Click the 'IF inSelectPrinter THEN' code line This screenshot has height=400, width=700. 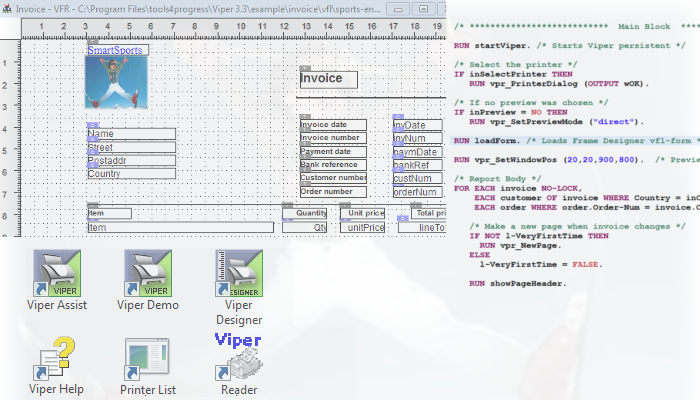[x=513, y=74]
